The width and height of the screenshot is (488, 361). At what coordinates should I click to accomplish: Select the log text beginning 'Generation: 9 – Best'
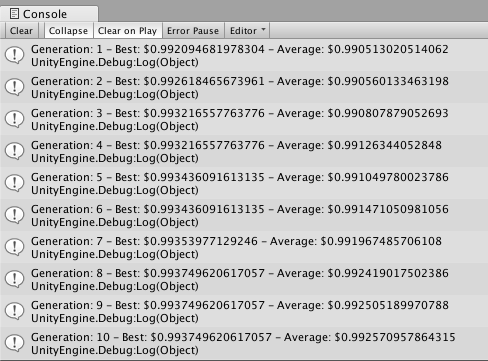(x=240, y=305)
